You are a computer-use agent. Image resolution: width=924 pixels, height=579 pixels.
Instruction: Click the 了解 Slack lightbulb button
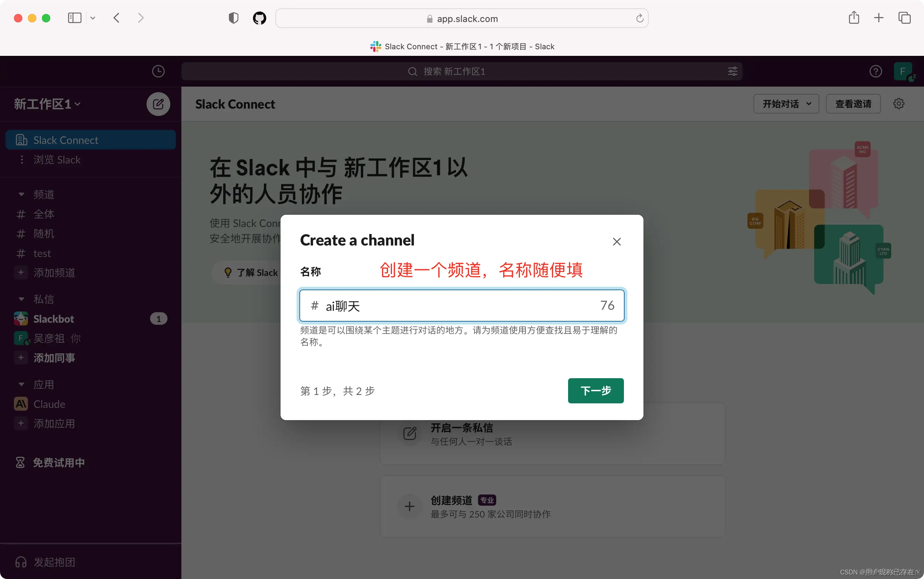pyautogui.click(x=246, y=273)
